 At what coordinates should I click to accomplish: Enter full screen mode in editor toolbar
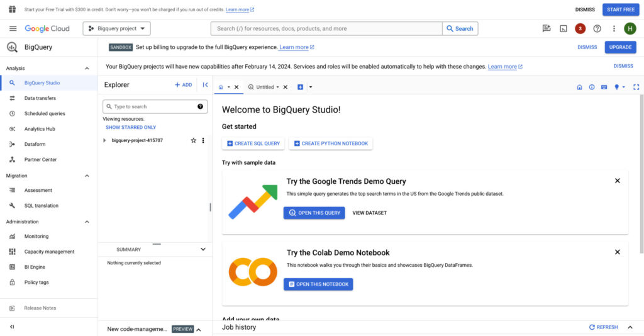[636, 87]
